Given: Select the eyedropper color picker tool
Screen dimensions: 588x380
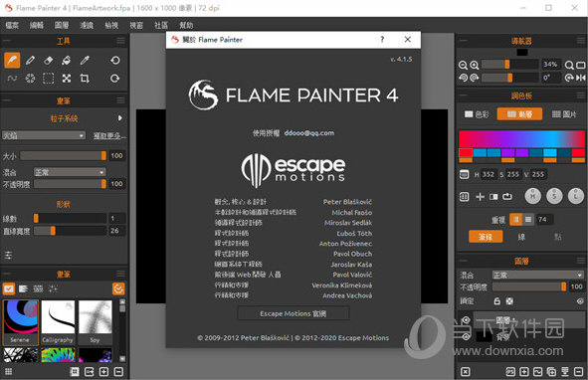Looking at the screenshot, I should [85, 60].
